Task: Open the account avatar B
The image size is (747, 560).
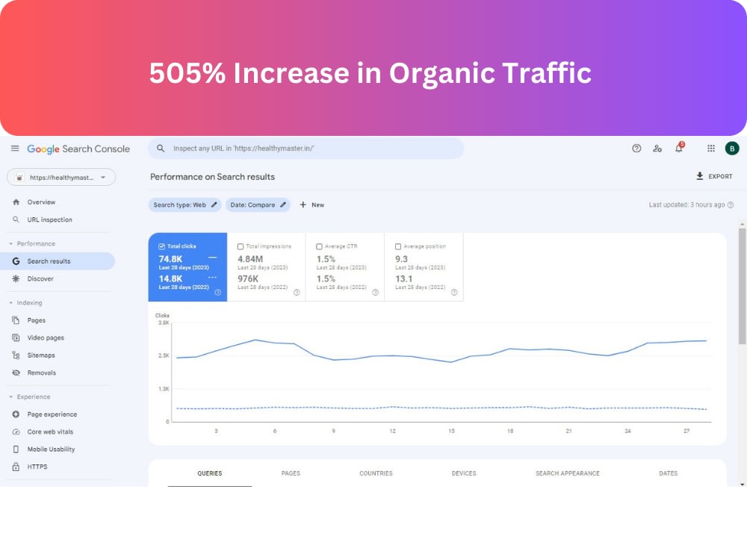Action: (x=732, y=149)
